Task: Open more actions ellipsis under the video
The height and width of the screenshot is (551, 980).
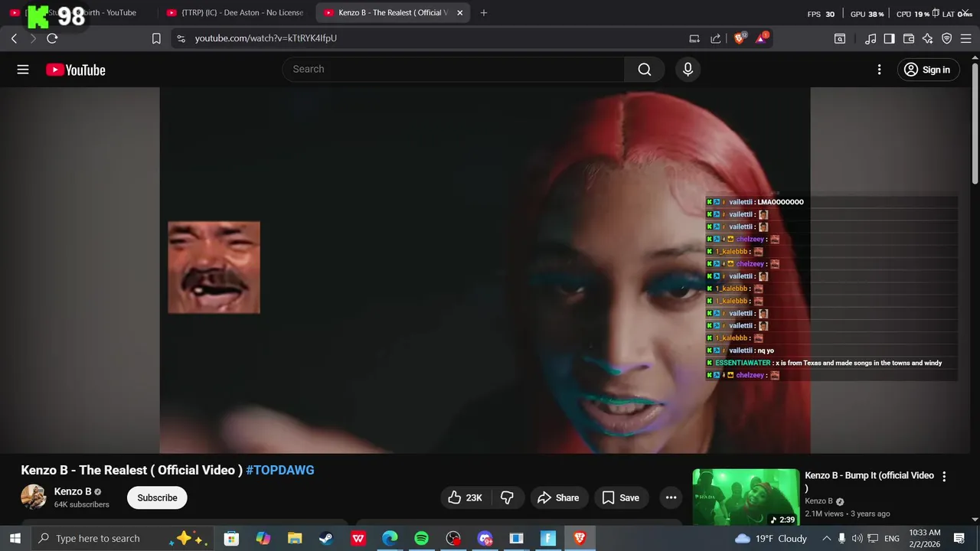Action: click(x=671, y=497)
